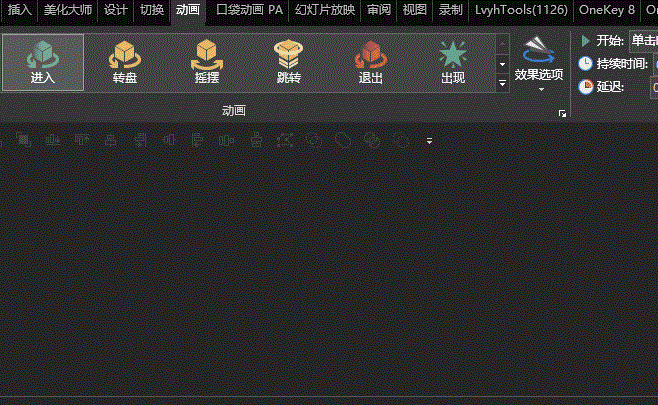Expand the quick toolbar overflow arrow
Viewport: 658px width, 405px height.
(430, 141)
